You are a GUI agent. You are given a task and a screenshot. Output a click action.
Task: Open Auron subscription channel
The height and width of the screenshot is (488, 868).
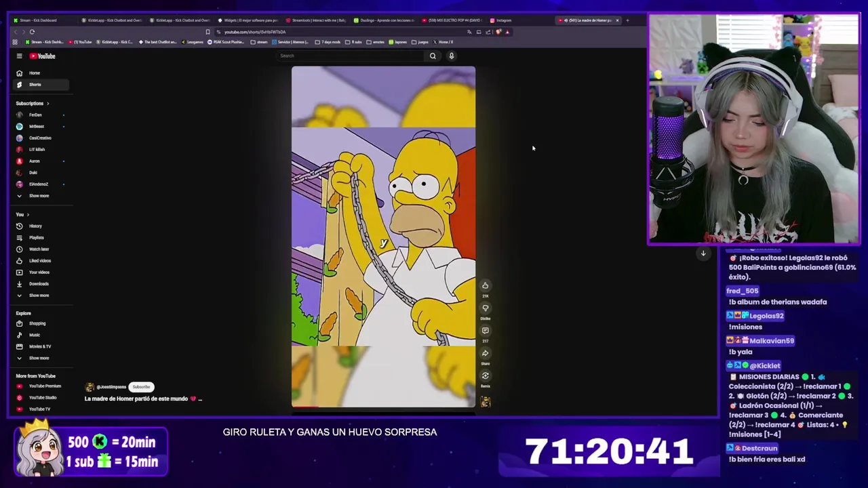point(41,161)
